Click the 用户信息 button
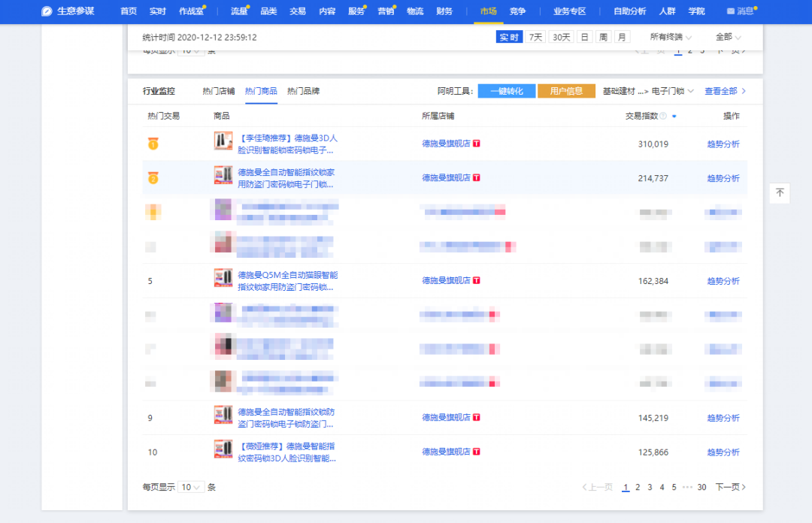 click(567, 91)
